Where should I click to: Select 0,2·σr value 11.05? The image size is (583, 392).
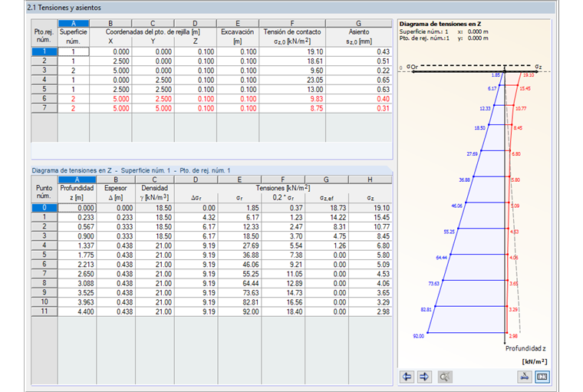(x=283, y=274)
